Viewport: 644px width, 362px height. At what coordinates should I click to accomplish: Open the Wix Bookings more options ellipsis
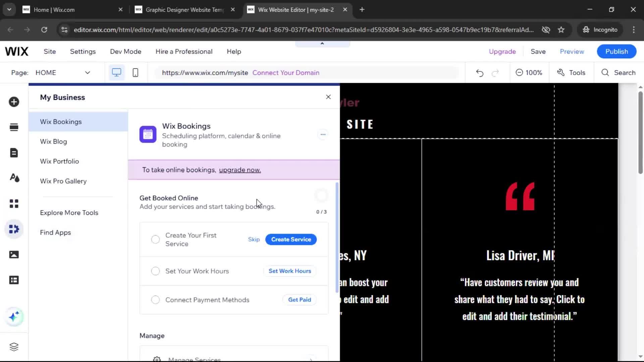click(323, 134)
